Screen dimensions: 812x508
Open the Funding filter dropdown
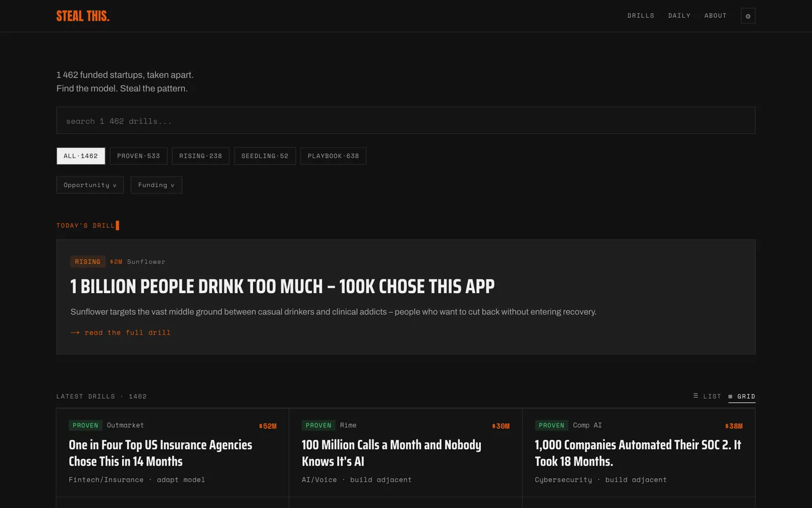(156, 185)
